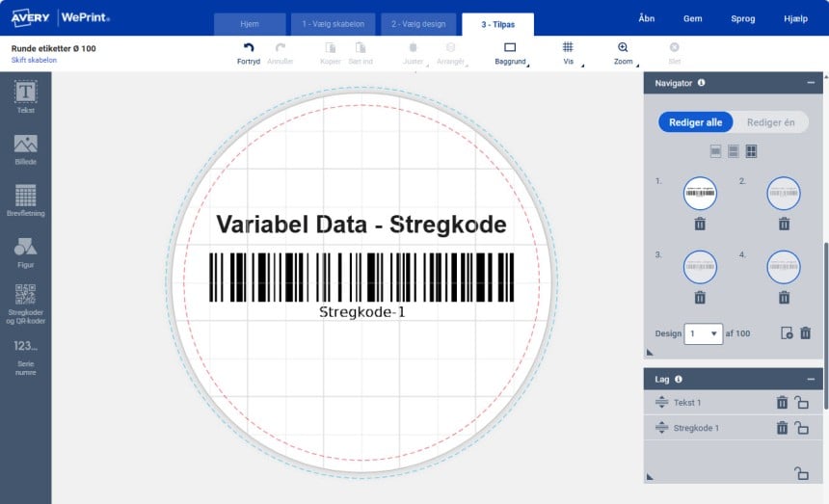Click the Gem button
Image resolution: width=829 pixels, height=504 pixels.
point(692,18)
